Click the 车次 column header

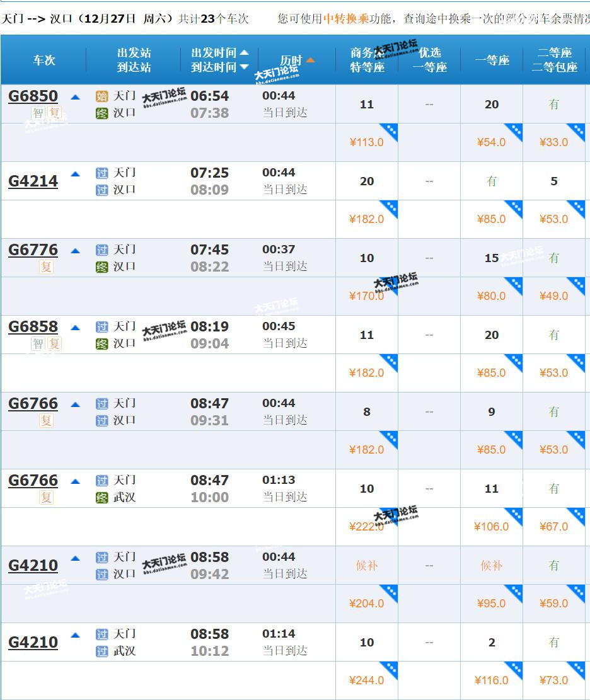[x=44, y=60]
